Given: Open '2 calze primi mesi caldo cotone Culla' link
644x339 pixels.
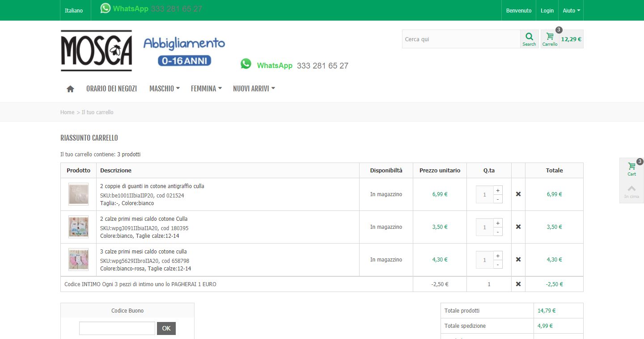Looking at the screenshot, I should coord(144,219).
